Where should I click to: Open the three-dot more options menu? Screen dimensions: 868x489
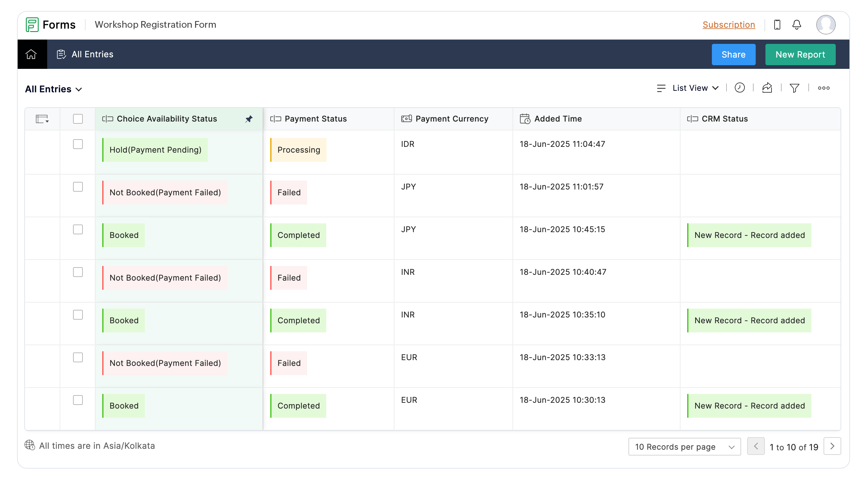pyautogui.click(x=824, y=88)
